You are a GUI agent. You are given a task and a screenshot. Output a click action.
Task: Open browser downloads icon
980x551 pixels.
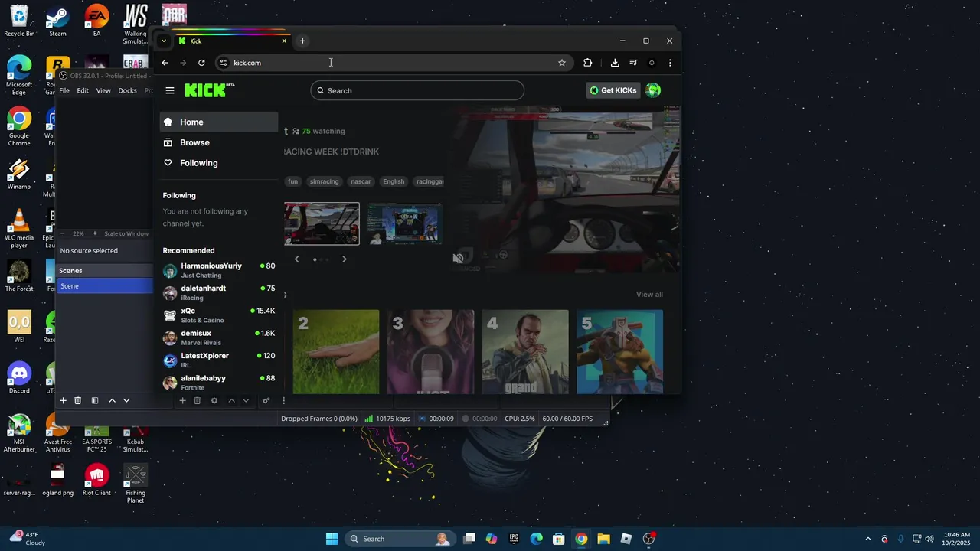coord(615,63)
